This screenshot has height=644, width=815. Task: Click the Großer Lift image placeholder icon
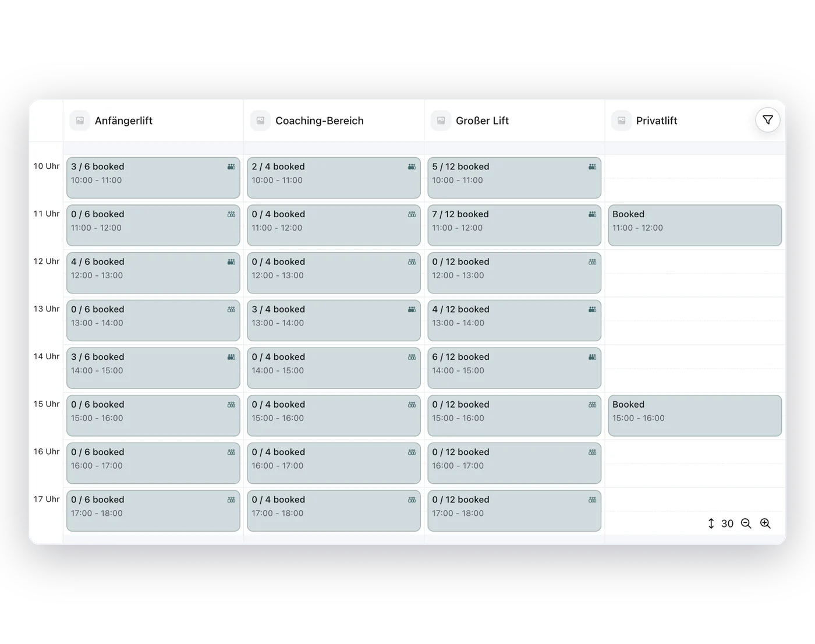441,121
